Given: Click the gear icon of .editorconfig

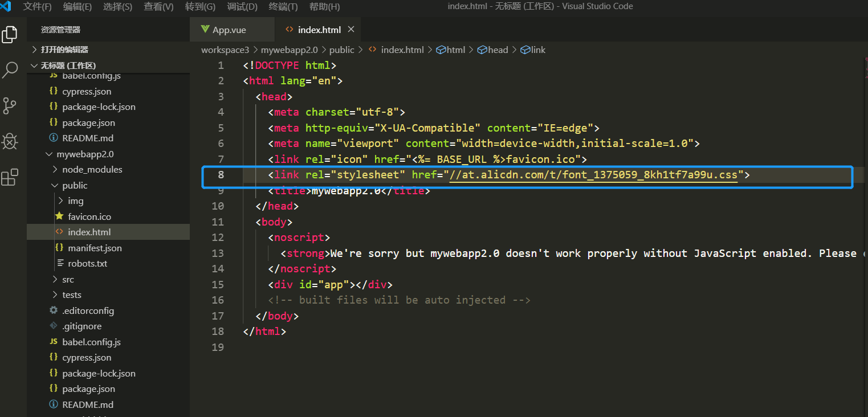Looking at the screenshot, I should click(54, 310).
